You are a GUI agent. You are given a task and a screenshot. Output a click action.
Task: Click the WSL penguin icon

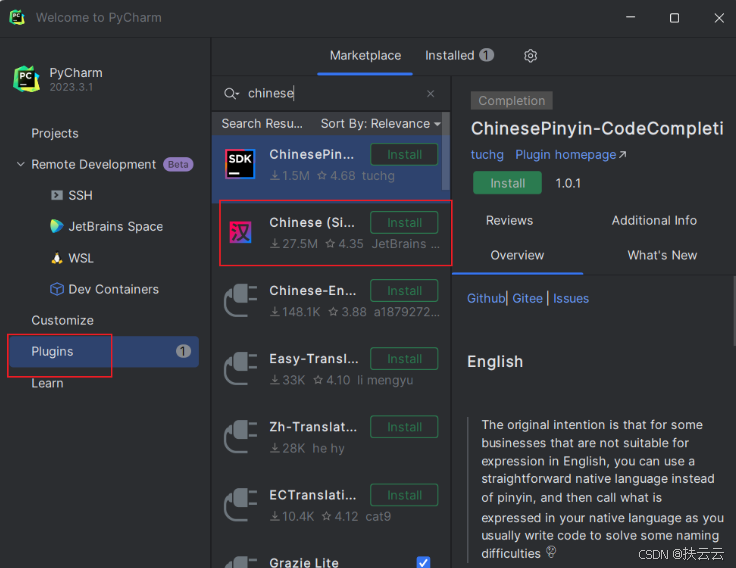click(x=57, y=258)
